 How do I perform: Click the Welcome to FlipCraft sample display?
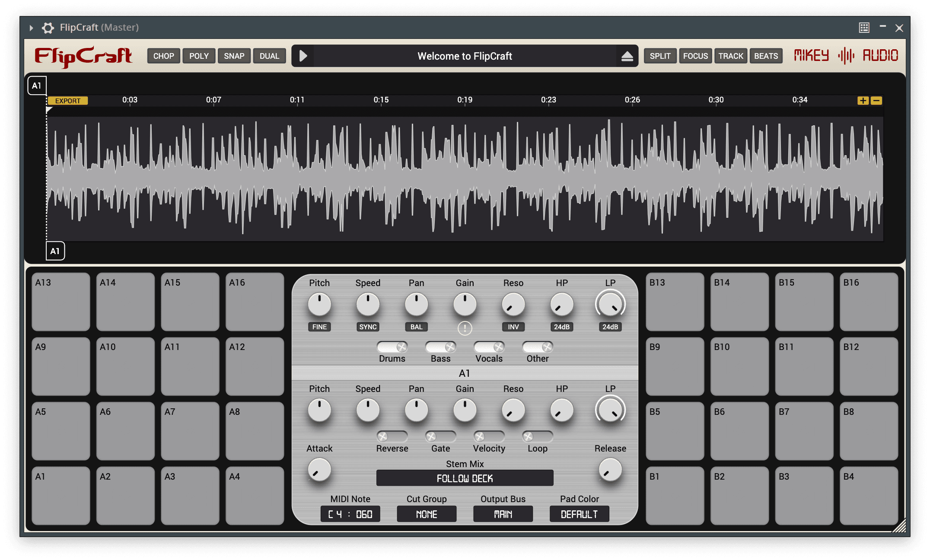point(465,56)
